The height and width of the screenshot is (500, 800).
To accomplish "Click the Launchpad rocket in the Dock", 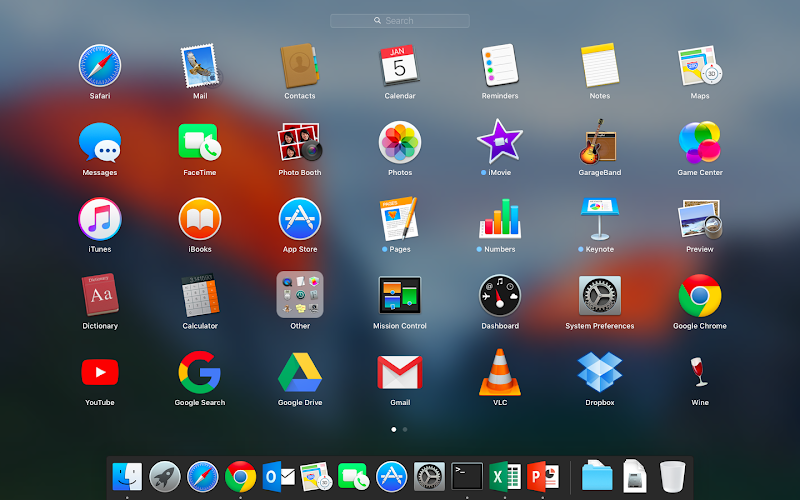I will click(x=165, y=477).
